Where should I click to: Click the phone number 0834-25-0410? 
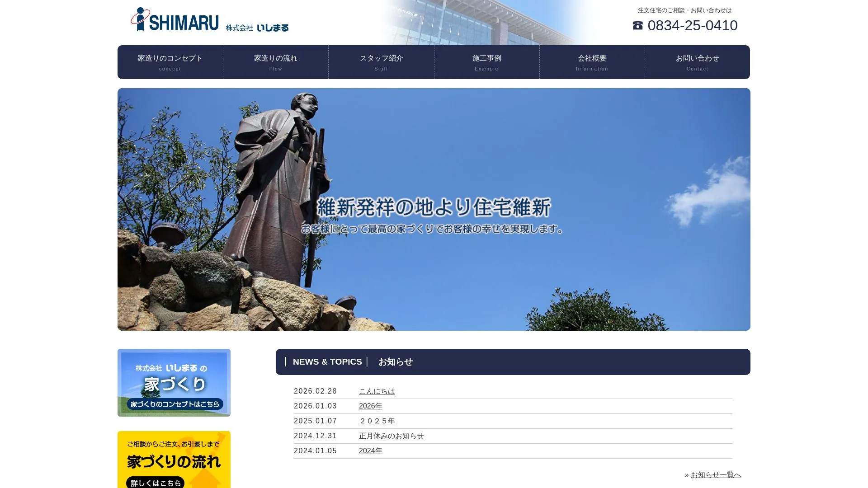tap(693, 25)
